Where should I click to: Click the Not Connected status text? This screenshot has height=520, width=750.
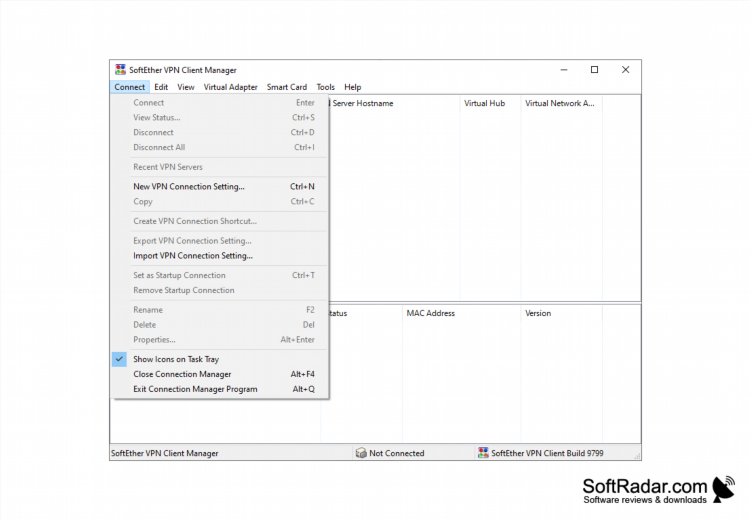coord(397,453)
